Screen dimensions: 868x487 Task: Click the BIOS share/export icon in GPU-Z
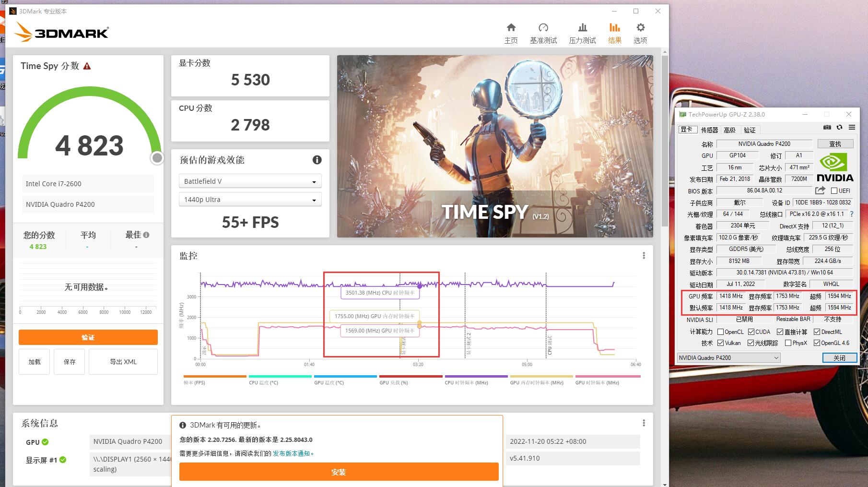pyautogui.click(x=820, y=190)
